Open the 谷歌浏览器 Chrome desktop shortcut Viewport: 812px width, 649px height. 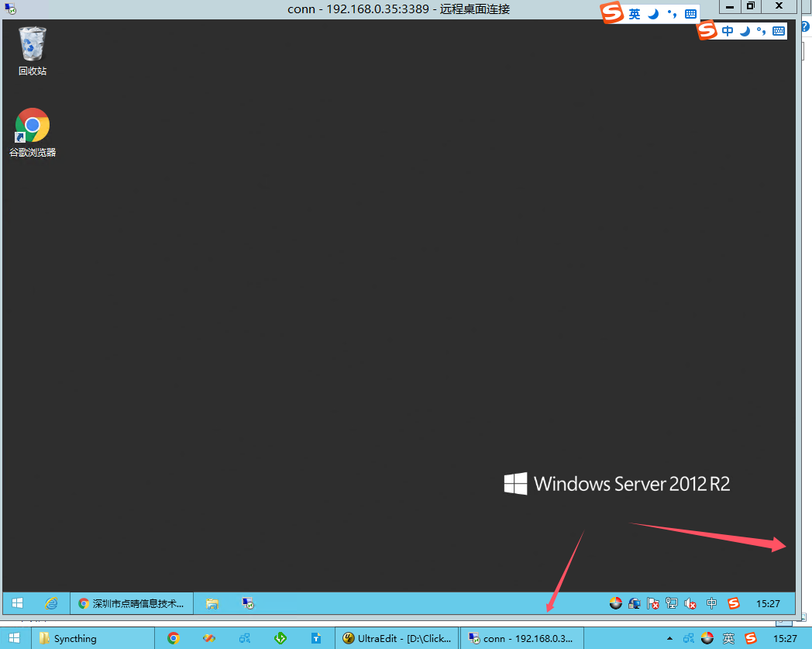(32, 132)
